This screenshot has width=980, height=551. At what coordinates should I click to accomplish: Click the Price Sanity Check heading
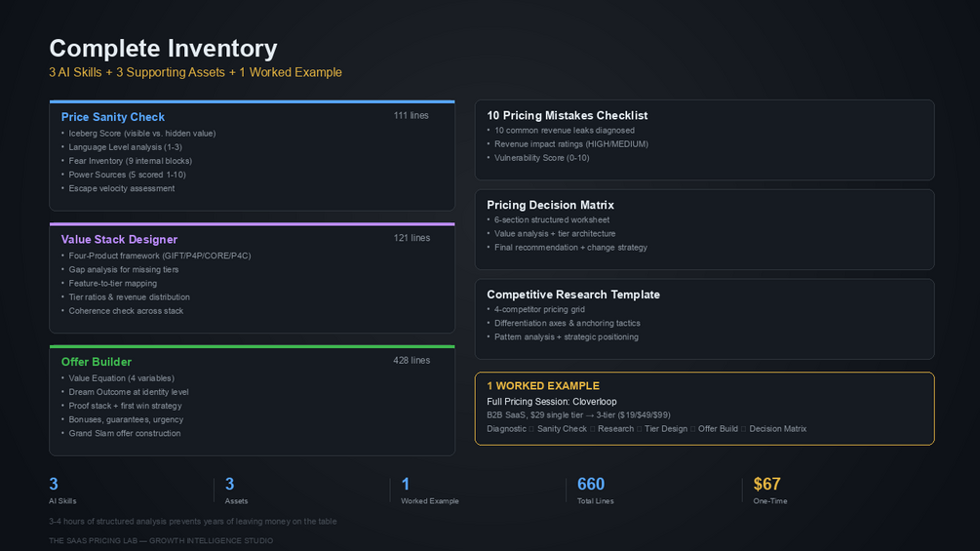click(x=113, y=117)
